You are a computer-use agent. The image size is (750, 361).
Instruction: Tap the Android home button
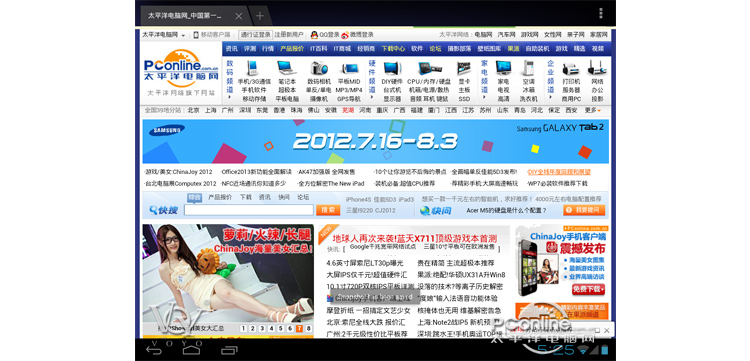pyautogui.click(x=191, y=350)
